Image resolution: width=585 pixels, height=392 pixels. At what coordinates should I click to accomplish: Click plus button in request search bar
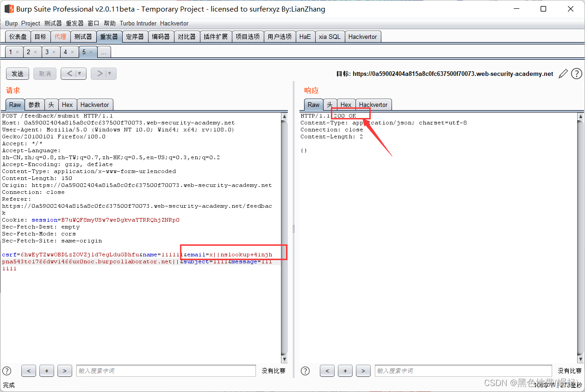[47, 371]
